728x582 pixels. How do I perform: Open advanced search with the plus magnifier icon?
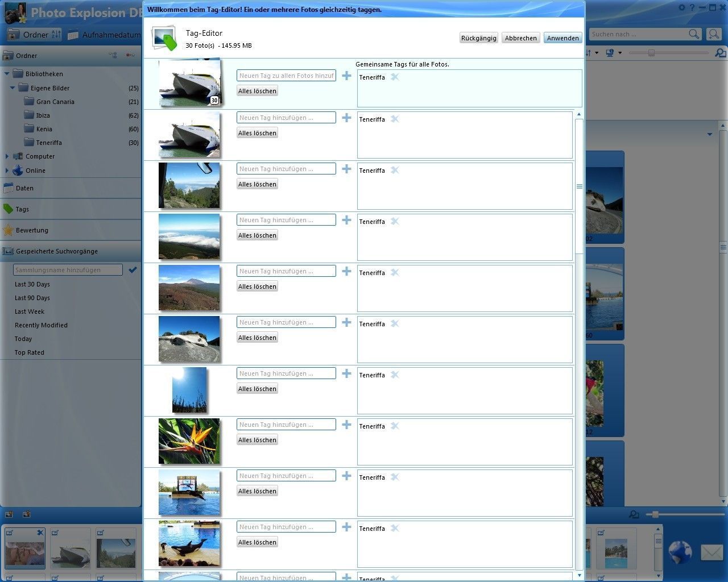tap(714, 34)
